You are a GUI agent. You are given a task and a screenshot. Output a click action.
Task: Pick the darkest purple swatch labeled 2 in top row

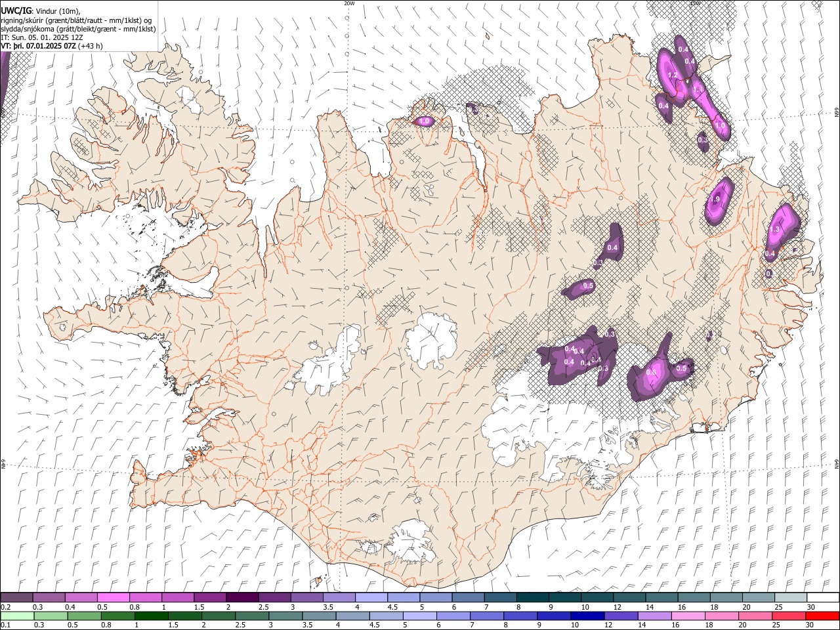coord(242,598)
